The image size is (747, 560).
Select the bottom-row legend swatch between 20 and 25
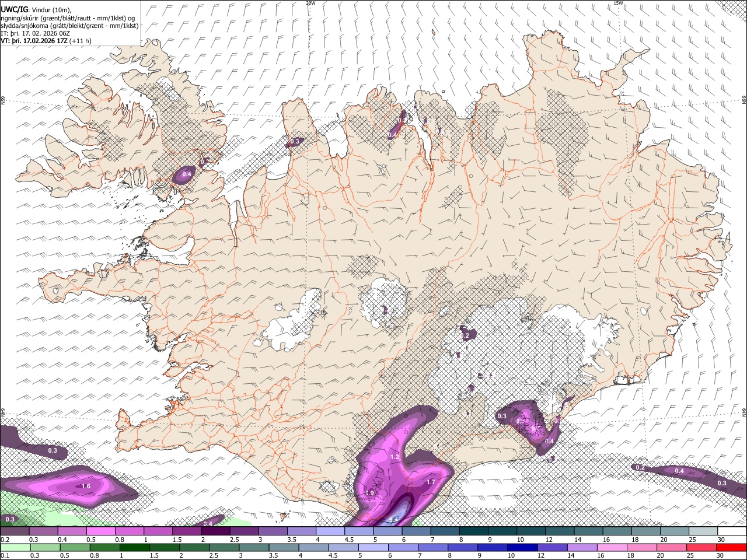(x=672, y=547)
